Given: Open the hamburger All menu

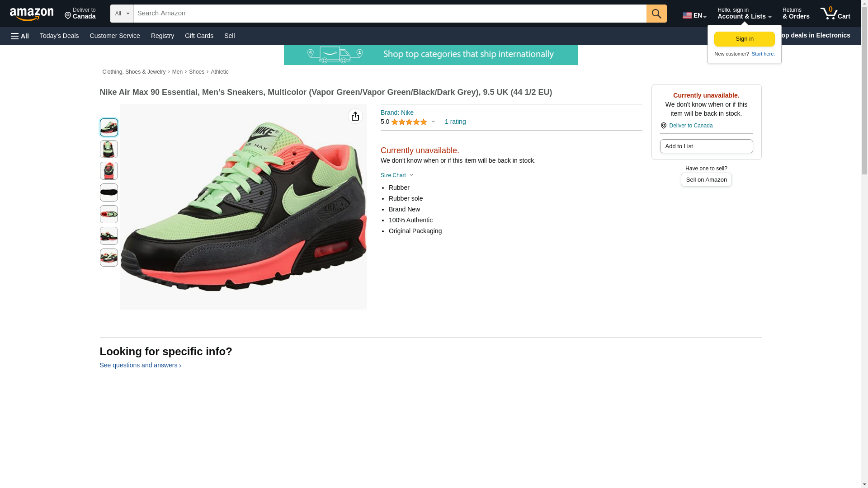Looking at the screenshot, I should (x=20, y=36).
